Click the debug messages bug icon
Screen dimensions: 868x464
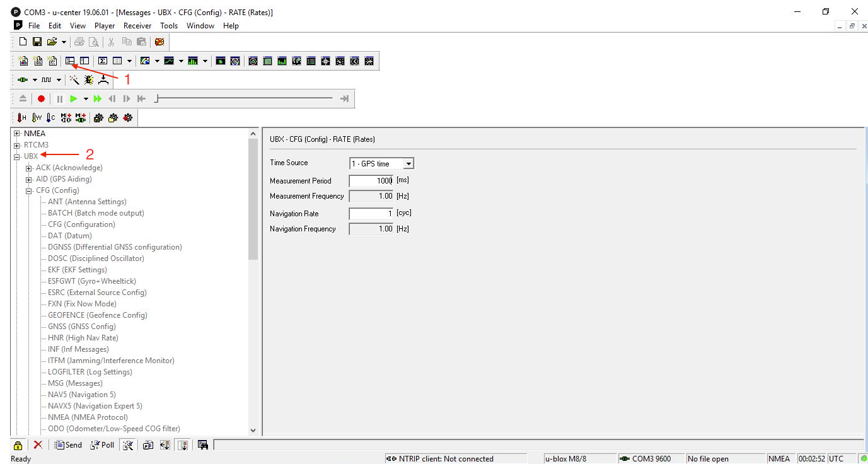click(x=89, y=80)
